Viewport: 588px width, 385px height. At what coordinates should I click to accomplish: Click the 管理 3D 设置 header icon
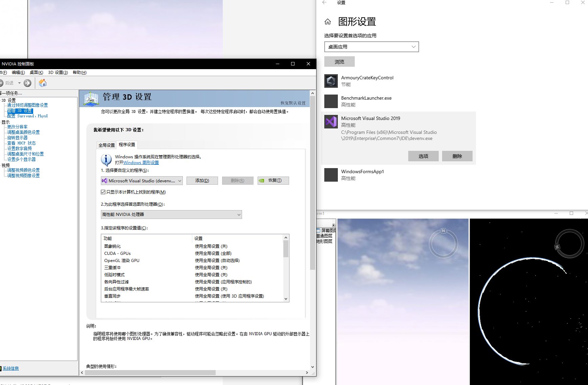pyautogui.click(x=91, y=99)
